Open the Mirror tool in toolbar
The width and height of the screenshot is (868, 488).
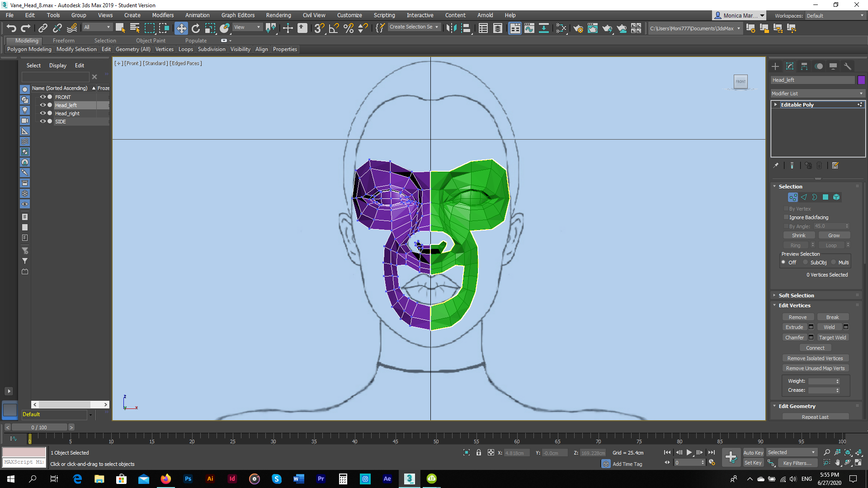451,28
